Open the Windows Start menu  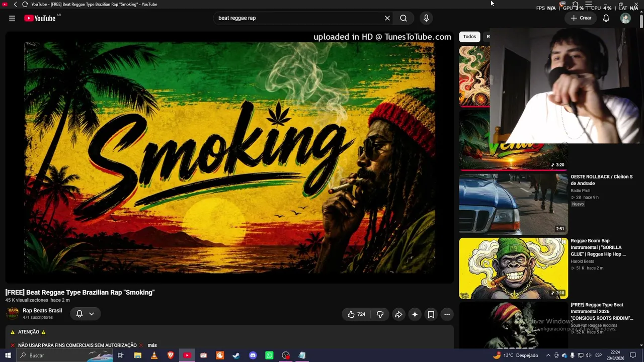coord(8,355)
